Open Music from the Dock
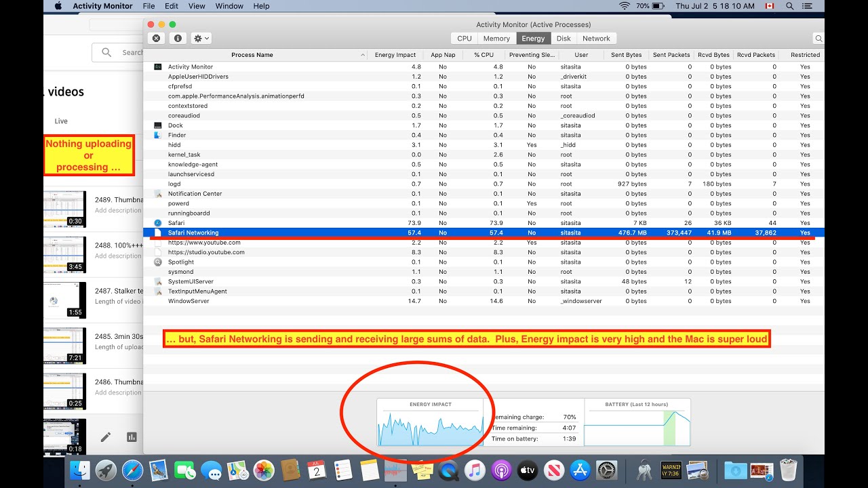 coord(475,470)
